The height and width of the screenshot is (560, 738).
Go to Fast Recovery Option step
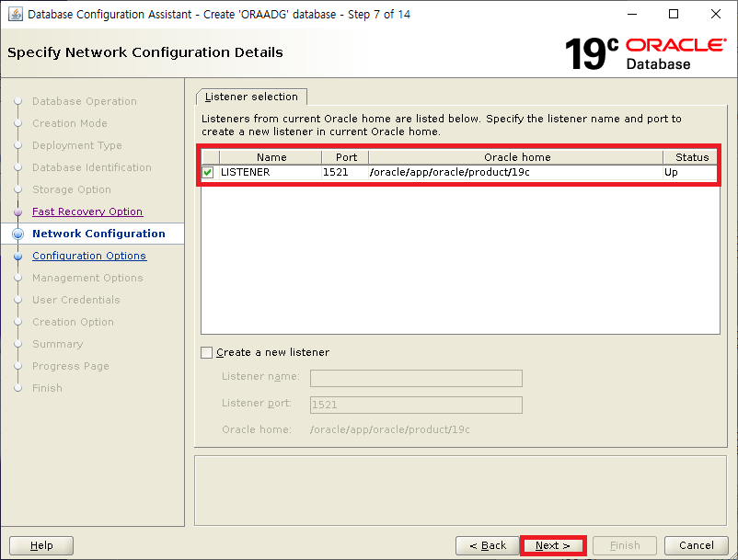point(87,211)
